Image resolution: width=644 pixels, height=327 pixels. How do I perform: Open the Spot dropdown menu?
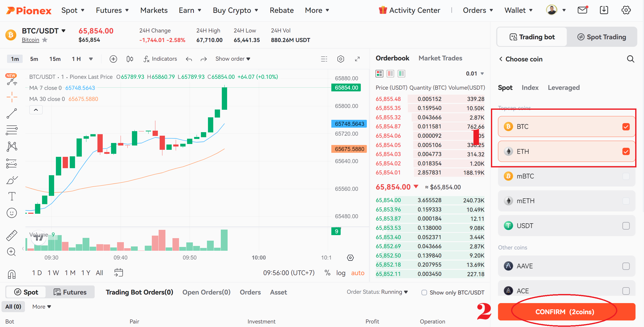[x=73, y=10]
